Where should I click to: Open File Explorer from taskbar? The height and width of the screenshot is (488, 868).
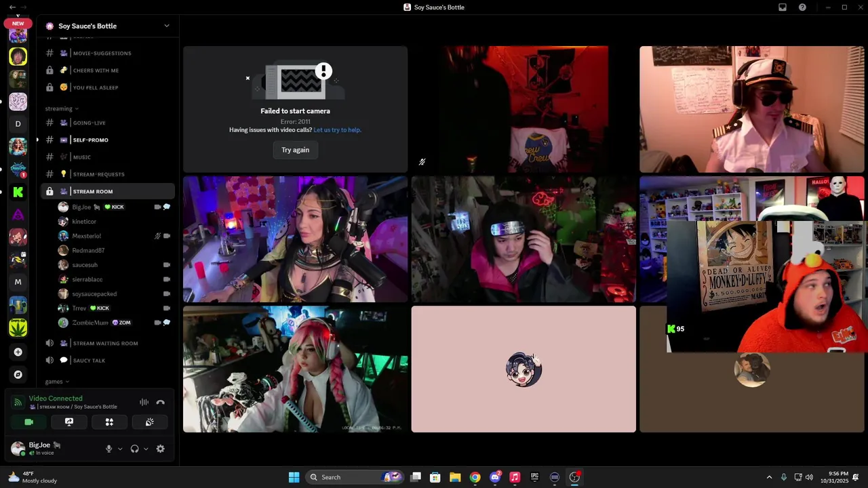click(x=455, y=477)
